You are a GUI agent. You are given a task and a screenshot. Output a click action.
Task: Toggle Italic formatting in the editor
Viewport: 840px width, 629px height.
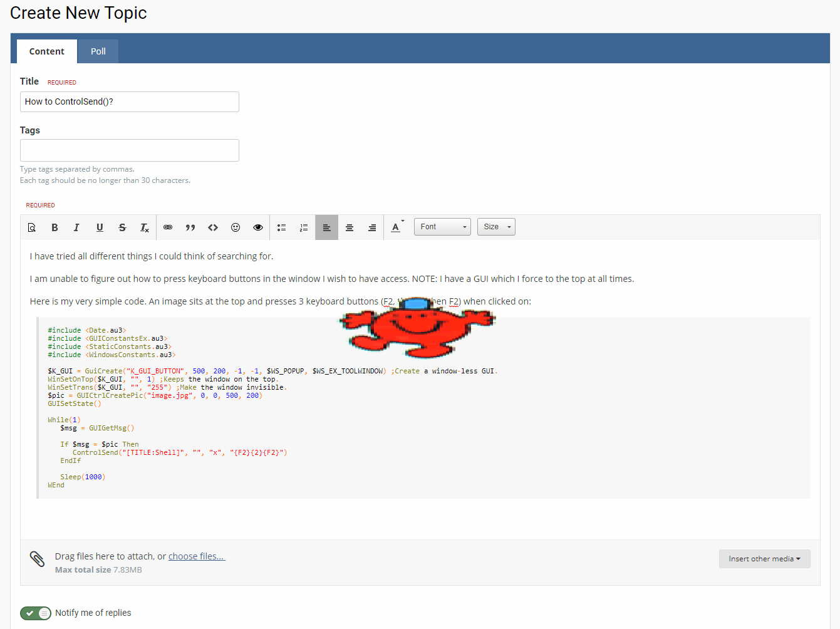point(76,227)
